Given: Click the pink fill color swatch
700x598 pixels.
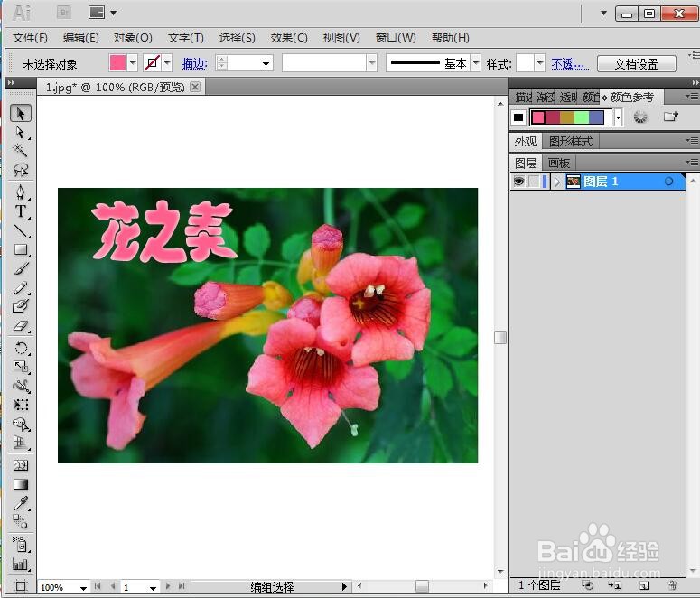Looking at the screenshot, I should click(117, 63).
